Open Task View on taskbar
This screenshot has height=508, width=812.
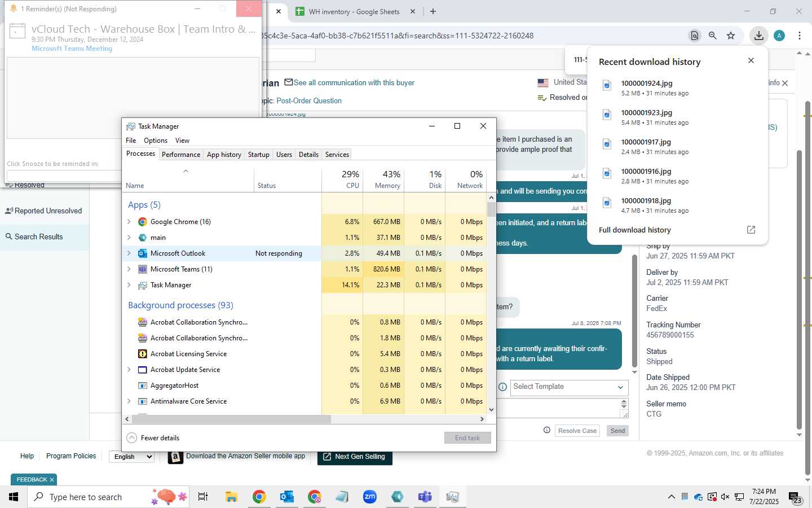[x=203, y=497]
